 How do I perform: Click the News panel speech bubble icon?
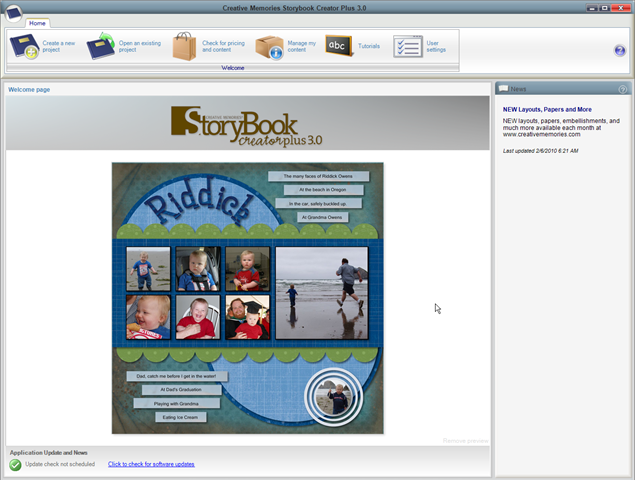(x=503, y=88)
